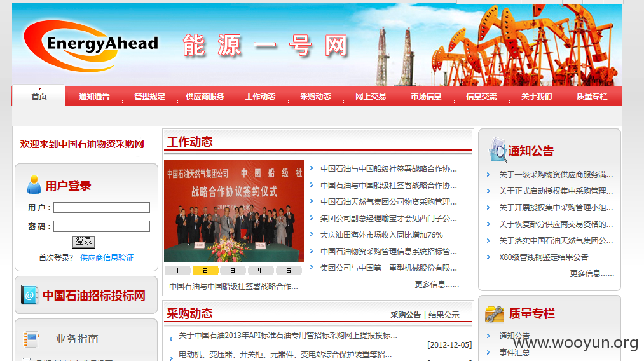Open the slideshow caption 中国石油与中国船级社签署战略合作

pyautogui.click(x=234, y=286)
